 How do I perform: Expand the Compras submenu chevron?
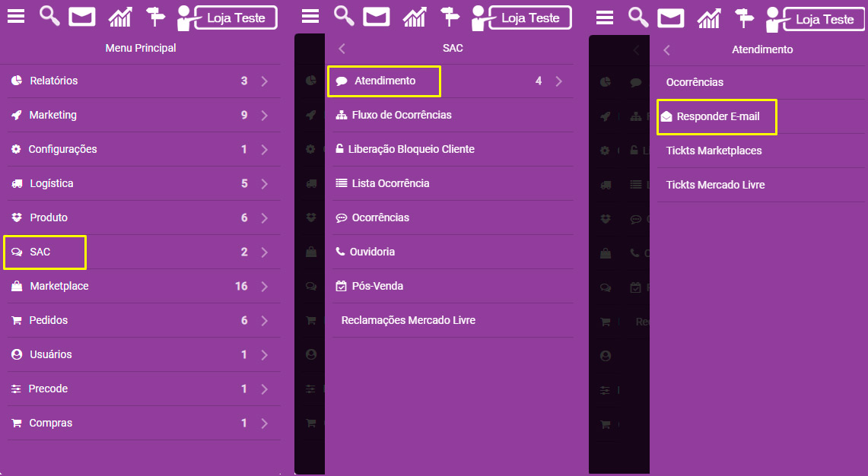pyautogui.click(x=265, y=424)
